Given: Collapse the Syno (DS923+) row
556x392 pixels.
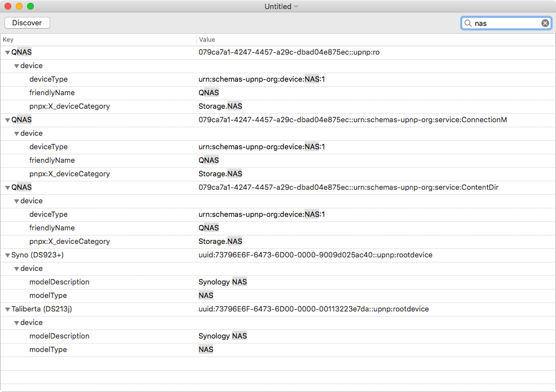Looking at the screenshot, I should [x=7, y=255].
